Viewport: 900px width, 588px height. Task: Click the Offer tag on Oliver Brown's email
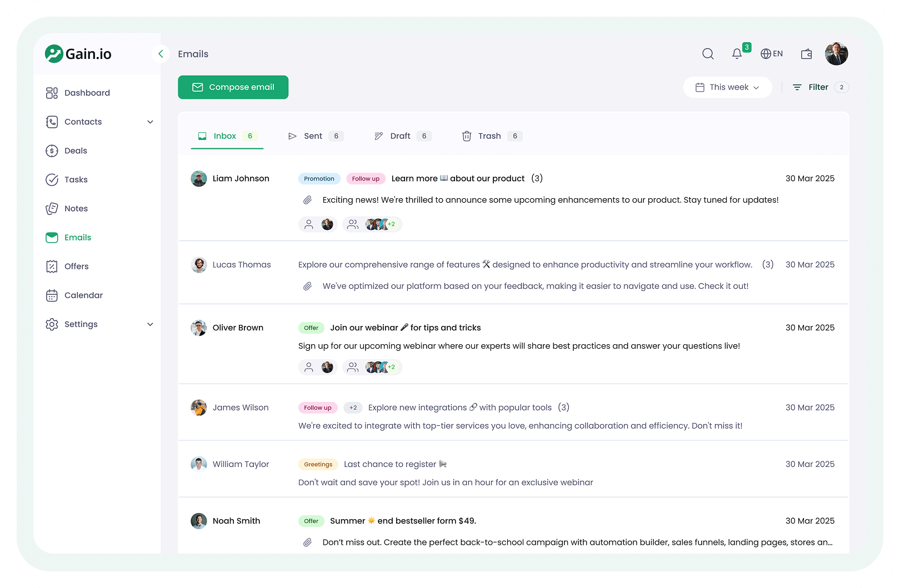click(x=311, y=328)
